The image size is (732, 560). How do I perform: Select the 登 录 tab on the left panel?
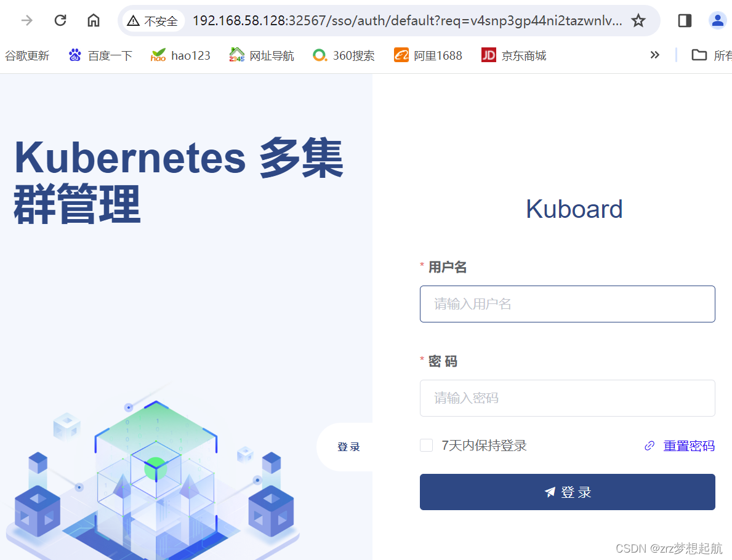tap(348, 447)
